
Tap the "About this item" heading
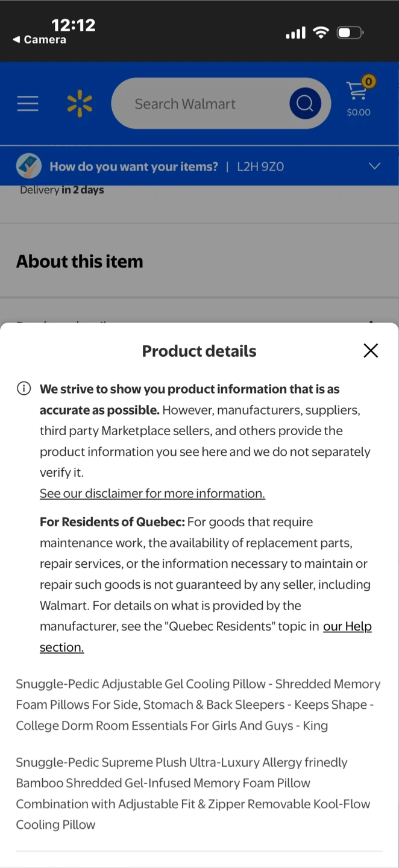80,261
